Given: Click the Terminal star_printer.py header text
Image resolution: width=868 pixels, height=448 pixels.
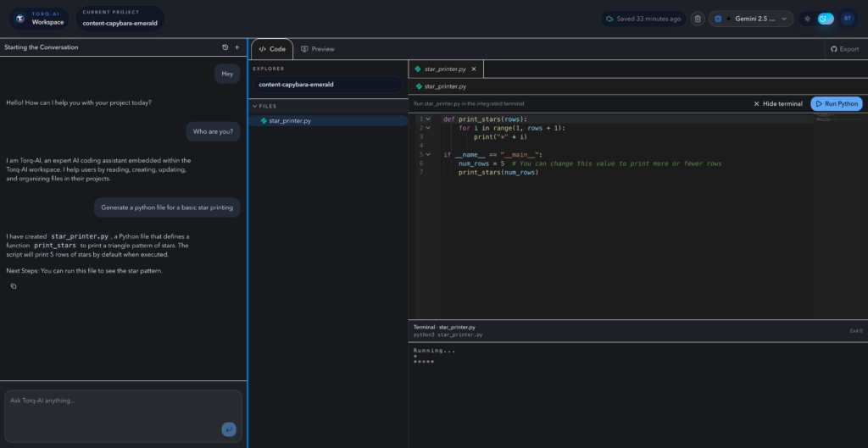Looking at the screenshot, I should point(444,327).
